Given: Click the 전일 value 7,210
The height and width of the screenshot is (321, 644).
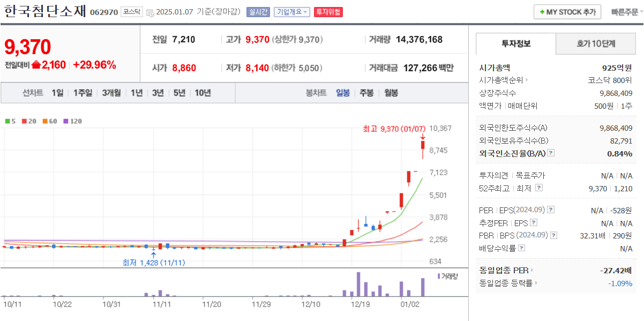Looking at the screenshot, I should click(184, 39).
